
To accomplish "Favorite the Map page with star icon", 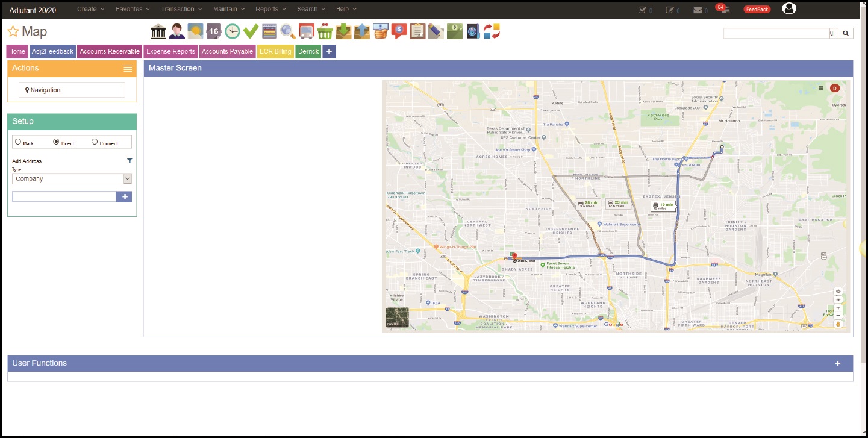I will pos(13,32).
